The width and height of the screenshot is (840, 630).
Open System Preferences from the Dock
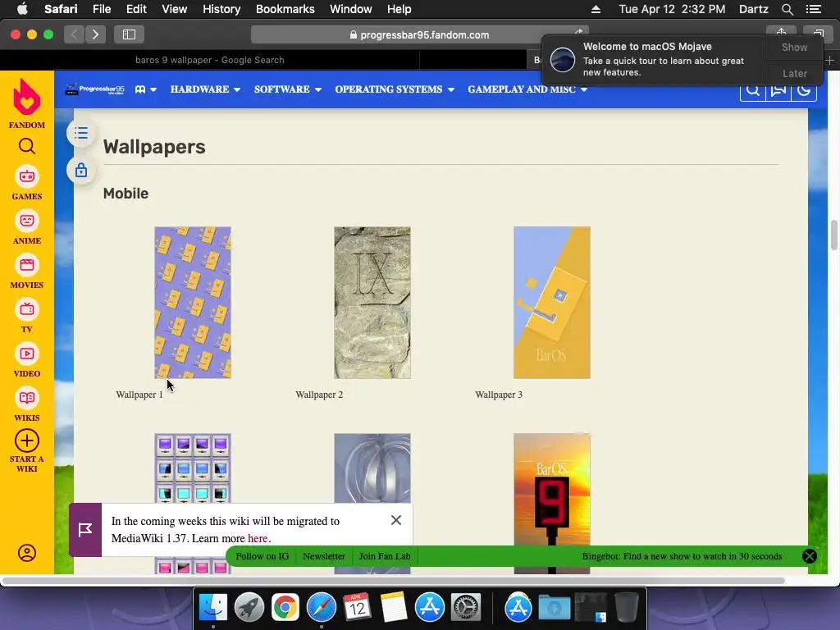click(x=466, y=608)
